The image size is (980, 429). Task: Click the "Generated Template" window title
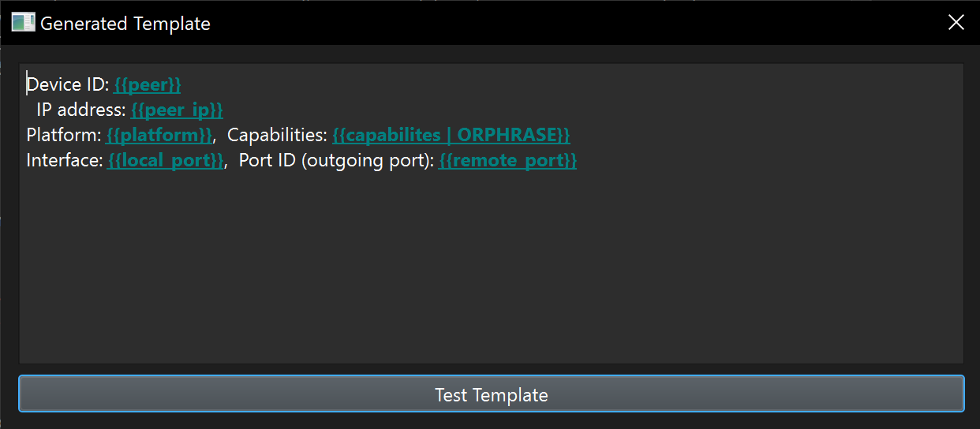[125, 24]
